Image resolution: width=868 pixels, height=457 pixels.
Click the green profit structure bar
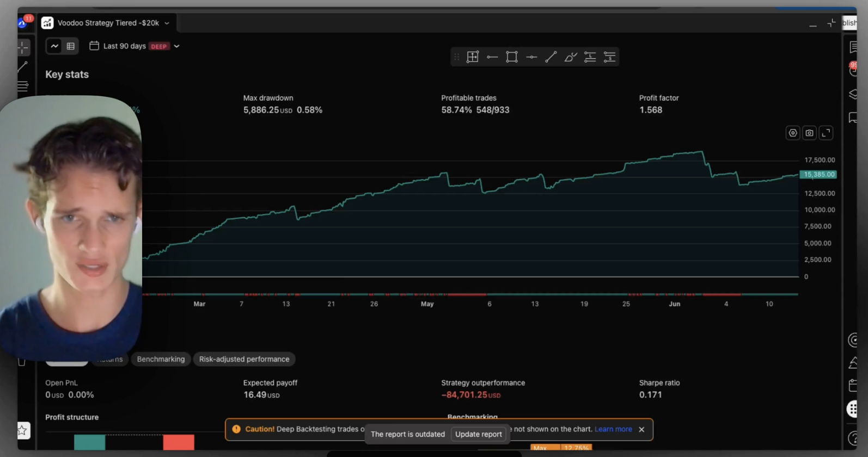(89, 442)
